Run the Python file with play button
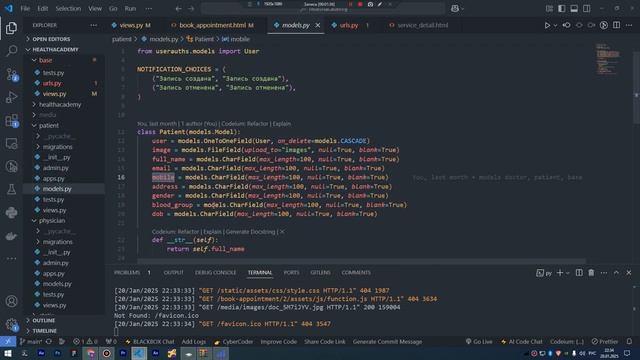 547,25
